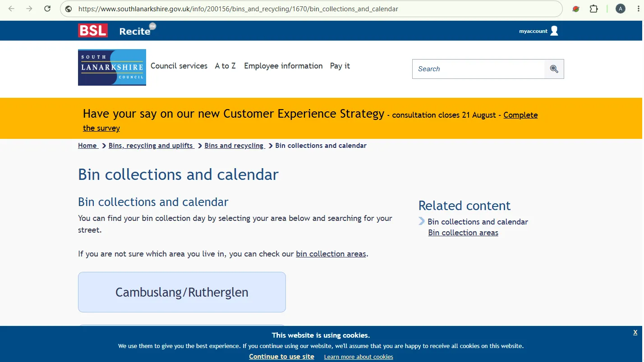The image size is (644, 362).
Task: Click the browser back arrow
Action: pos(11,9)
